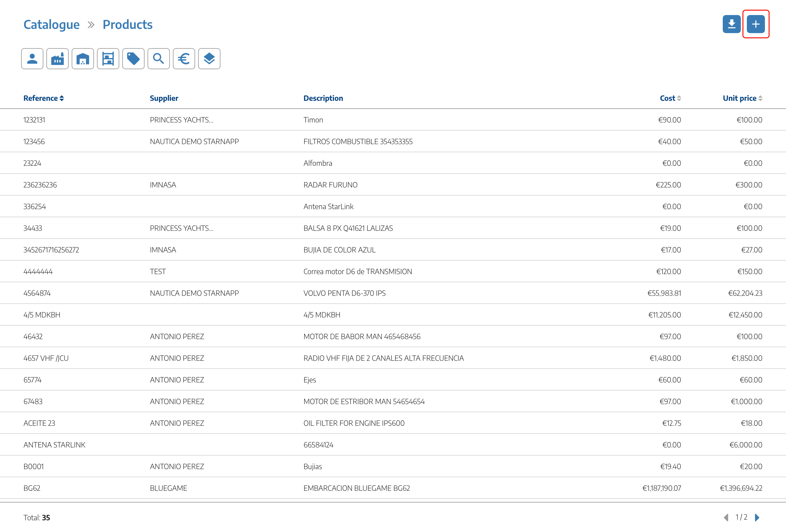The width and height of the screenshot is (786, 532).
Task: Click the download/export products icon
Action: pos(731,24)
